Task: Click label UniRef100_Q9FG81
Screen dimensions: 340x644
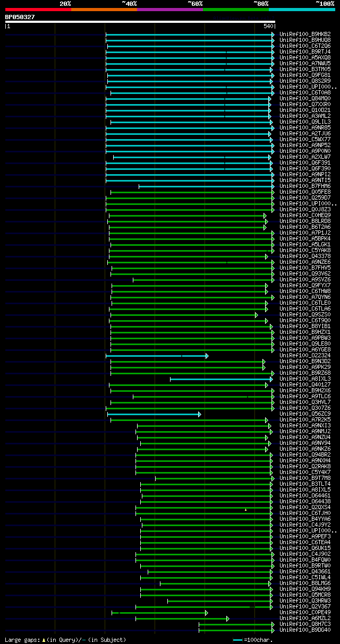Action: (x=305, y=75)
